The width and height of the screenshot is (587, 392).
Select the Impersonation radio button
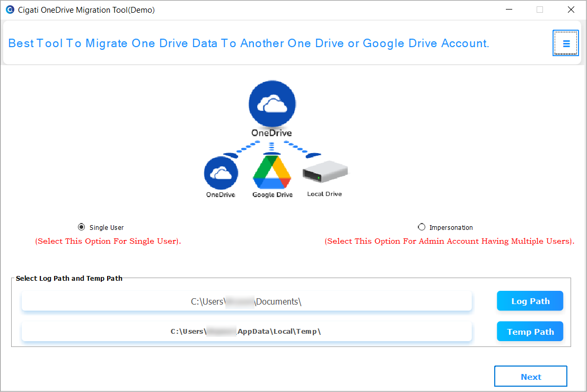[x=422, y=227]
